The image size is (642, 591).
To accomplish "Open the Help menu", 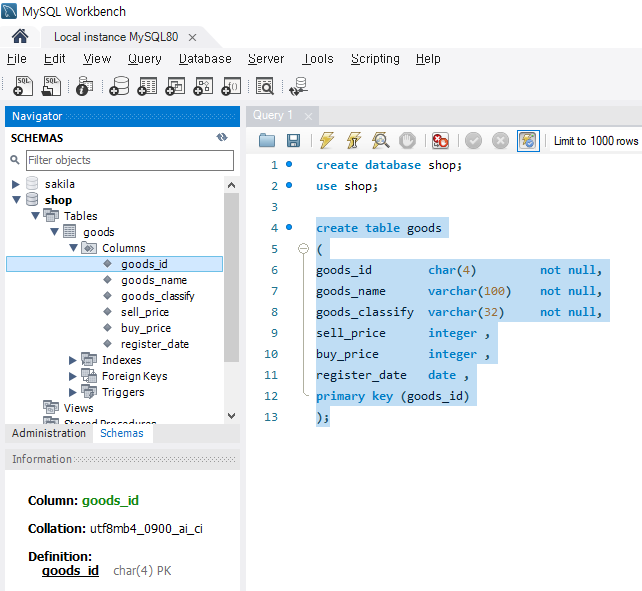I will pos(428,59).
